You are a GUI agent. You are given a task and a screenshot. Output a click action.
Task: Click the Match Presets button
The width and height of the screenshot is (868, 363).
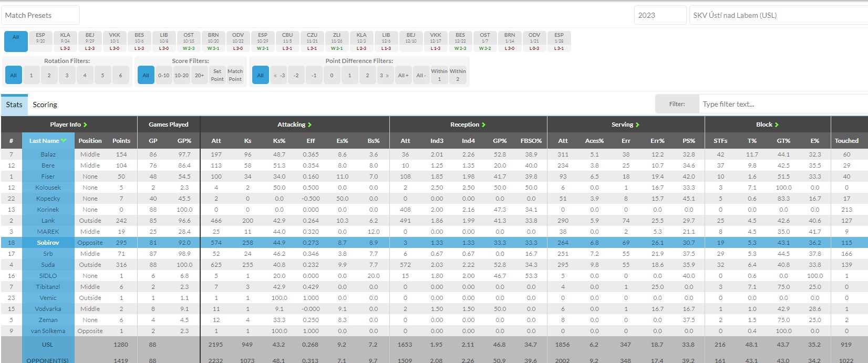[40, 15]
